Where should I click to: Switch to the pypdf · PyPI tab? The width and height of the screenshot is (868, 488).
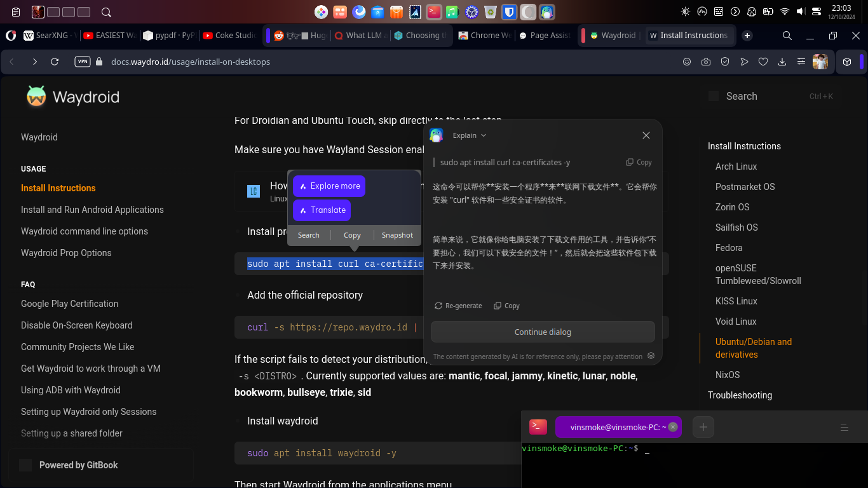coord(169,36)
